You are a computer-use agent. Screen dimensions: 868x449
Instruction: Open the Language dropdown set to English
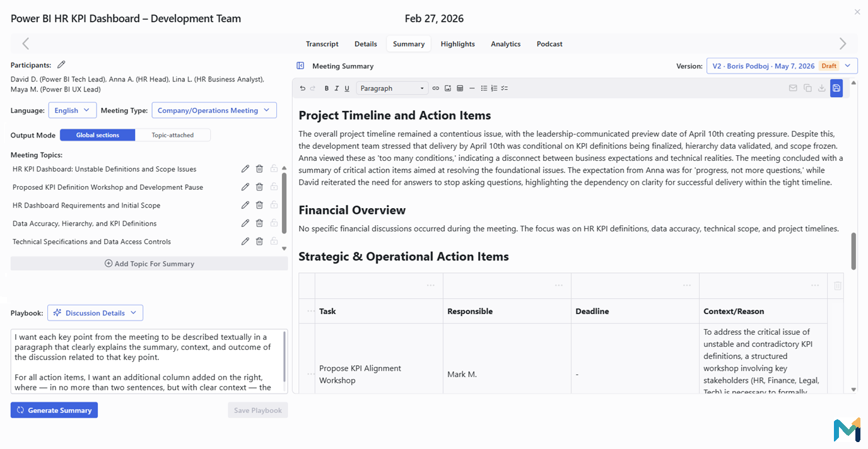[73, 110]
